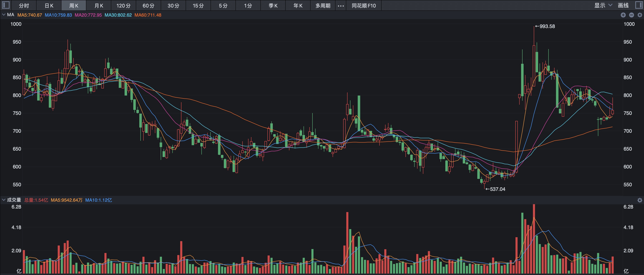The height and width of the screenshot is (275, 644).
Task: Open more period options ellipsis
Action: pyautogui.click(x=341, y=6)
